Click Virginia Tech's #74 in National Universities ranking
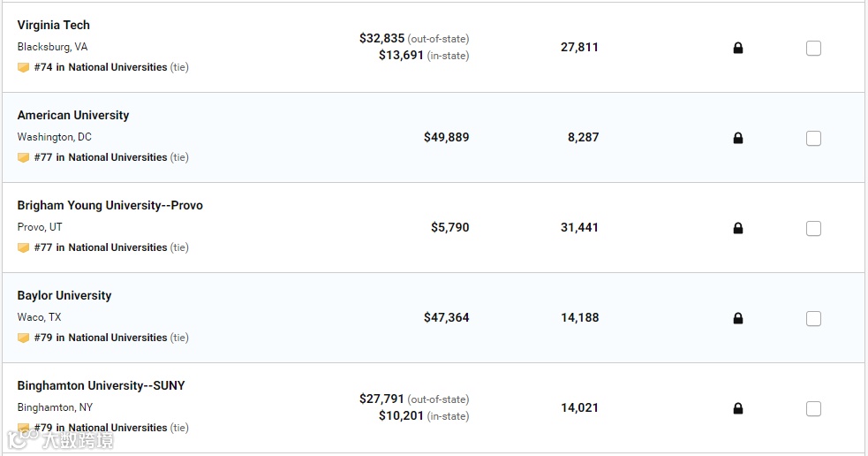 coord(101,67)
